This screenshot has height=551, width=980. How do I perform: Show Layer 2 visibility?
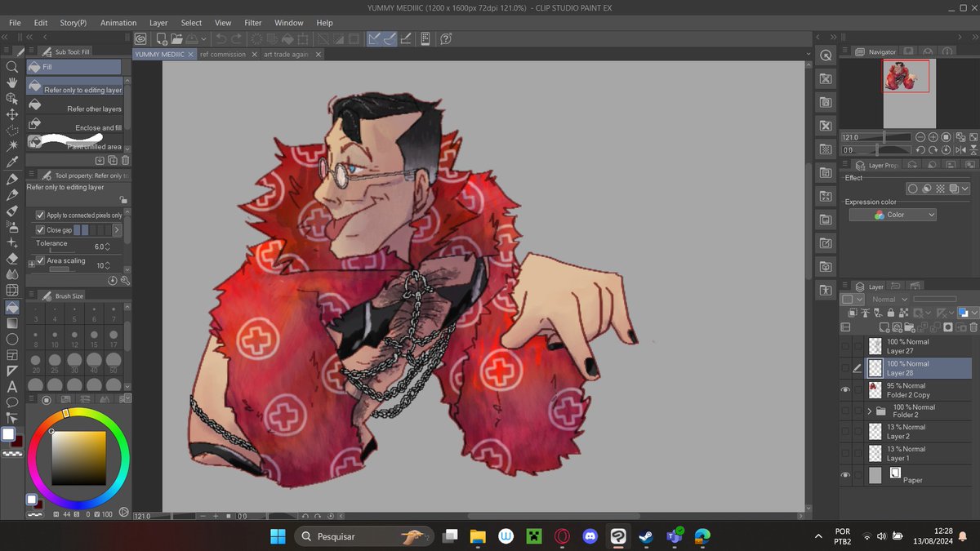click(845, 431)
